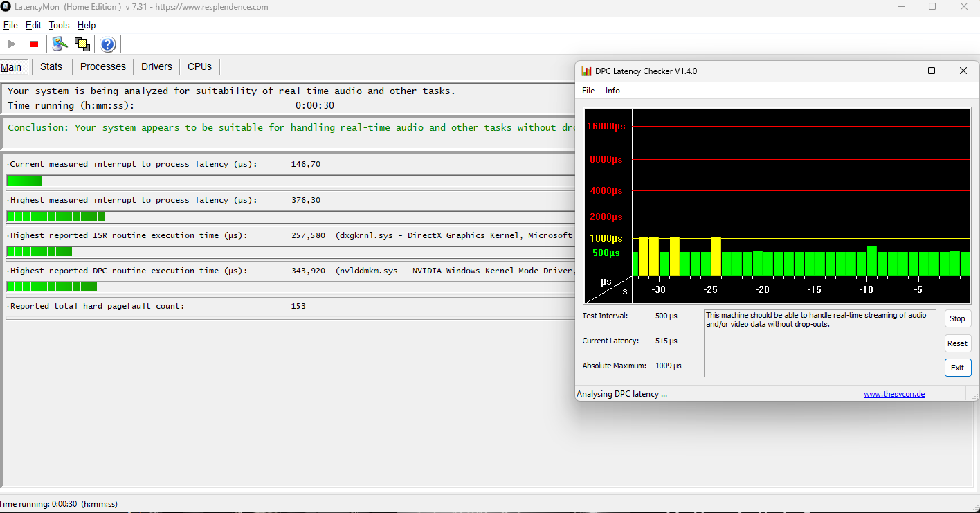Open the LatencyMon Tools menu
Viewport: 980px width, 513px height.
point(59,25)
